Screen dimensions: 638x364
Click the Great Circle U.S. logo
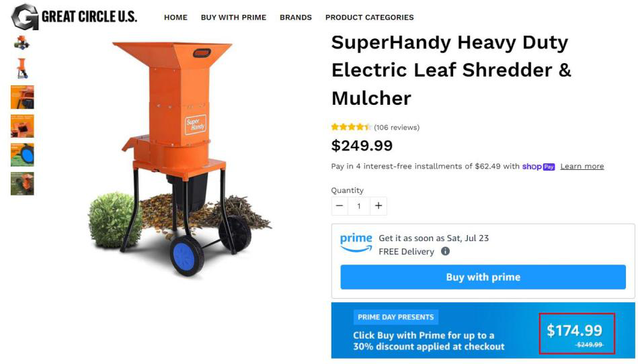74,17
